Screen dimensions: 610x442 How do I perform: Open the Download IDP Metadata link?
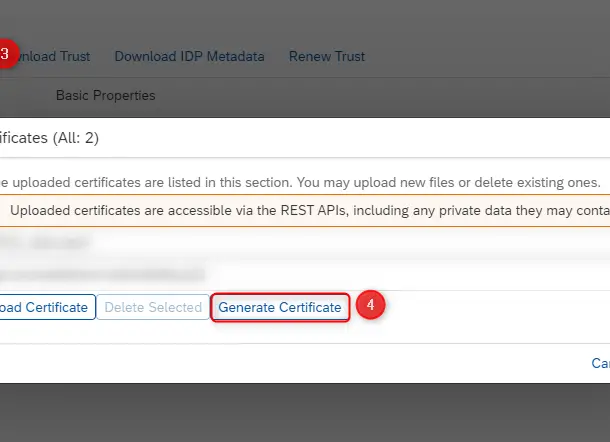[x=189, y=56]
